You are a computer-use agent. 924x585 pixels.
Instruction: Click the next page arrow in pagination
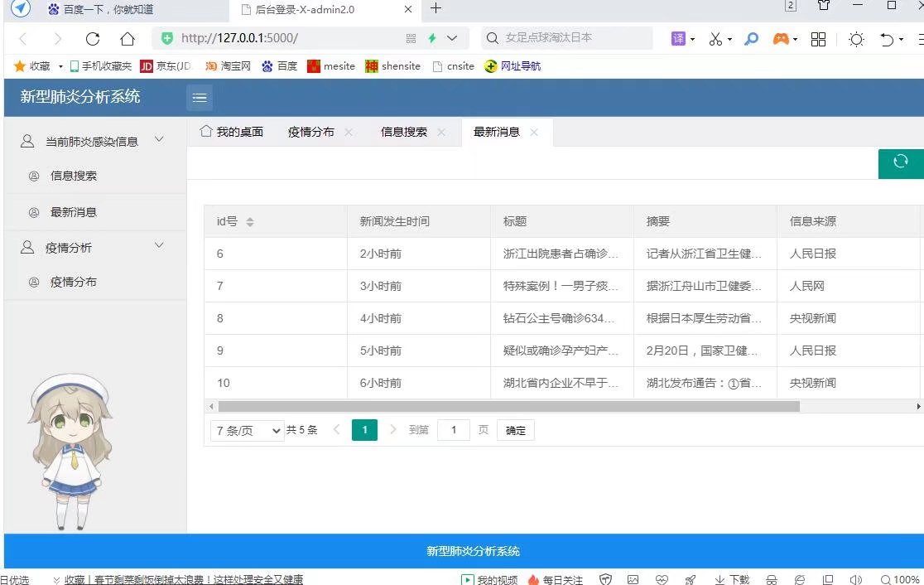393,429
